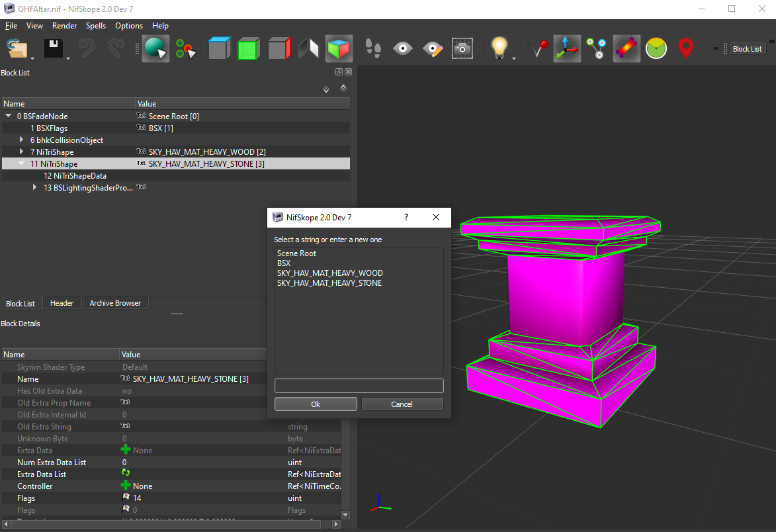Toggle the camera frame capture icon
Image resolution: width=776 pixels, height=532 pixels.
462,48
